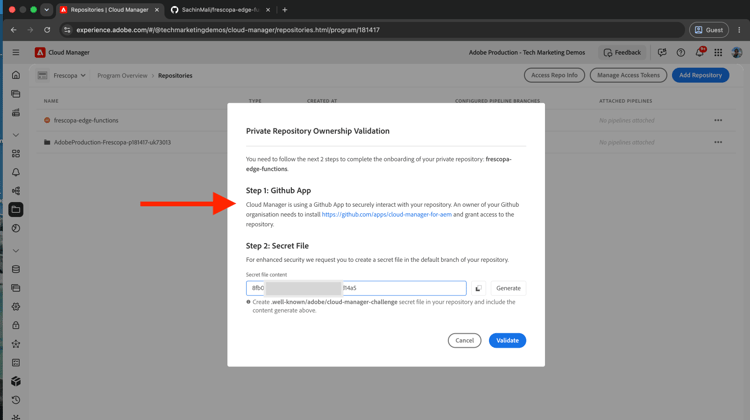Click Cancel in the validation dialog
Screen dimensions: 750x420
464,341
